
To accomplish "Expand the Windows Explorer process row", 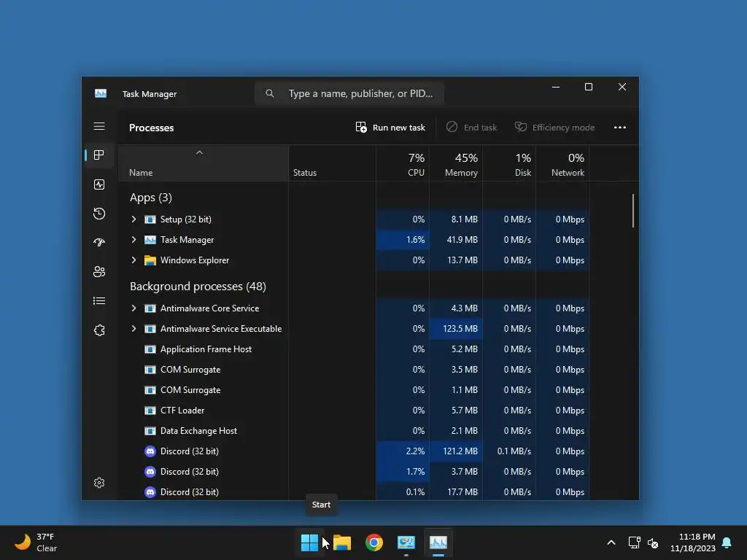I will 134,260.
